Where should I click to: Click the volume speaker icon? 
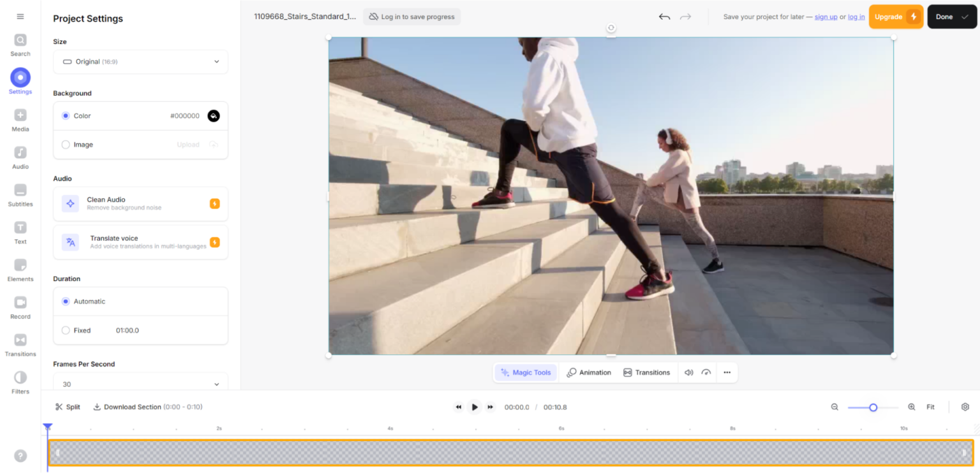point(688,373)
